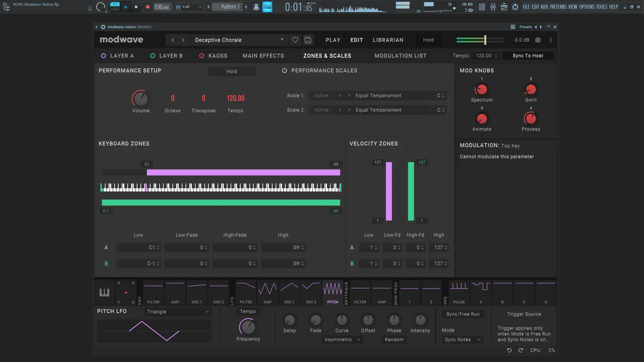Switch to the Modulation List tab

coord(400,56)
